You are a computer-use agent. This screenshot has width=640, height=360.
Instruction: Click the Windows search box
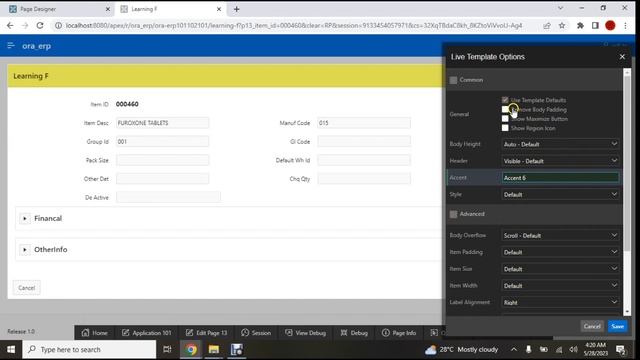(x=89, y=349)
